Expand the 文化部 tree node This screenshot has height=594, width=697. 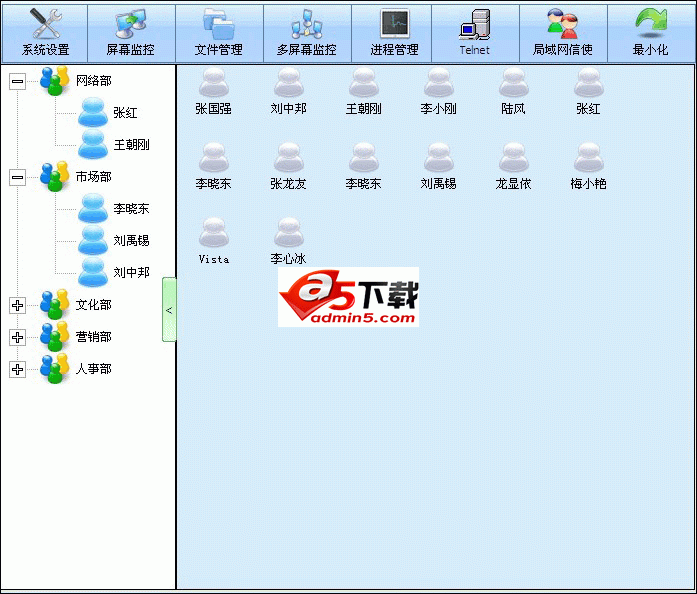point(17,305)
